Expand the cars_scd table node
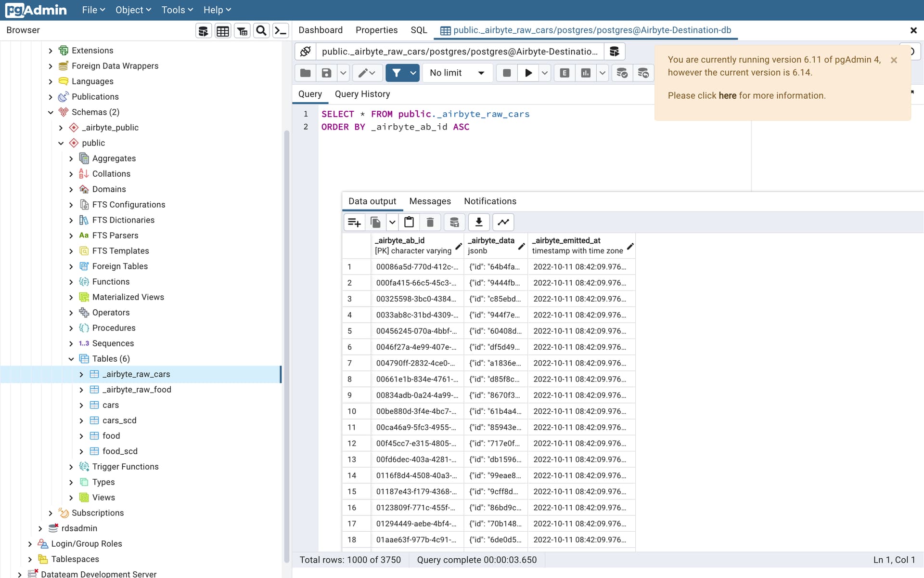The height and width of the screenshot is (578, 924). (81, 420)
